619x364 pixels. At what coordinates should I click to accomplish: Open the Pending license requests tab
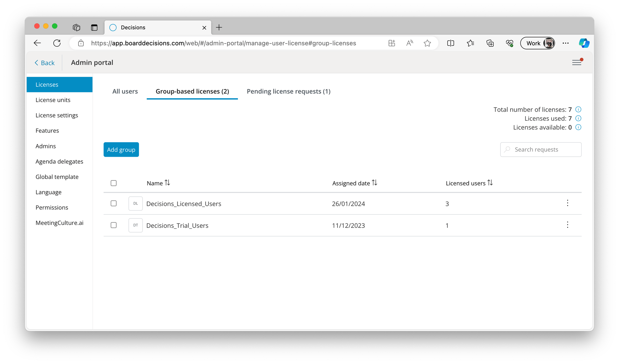[288, 91]
